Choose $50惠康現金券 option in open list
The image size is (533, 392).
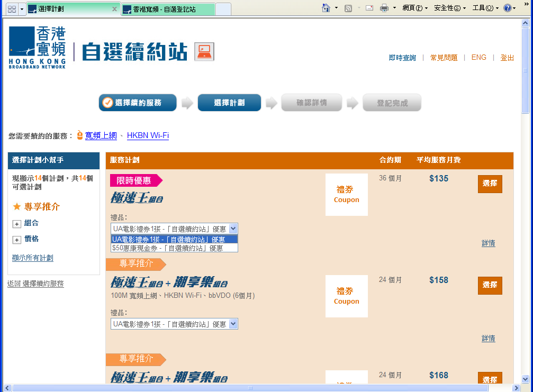click(174, 248)
